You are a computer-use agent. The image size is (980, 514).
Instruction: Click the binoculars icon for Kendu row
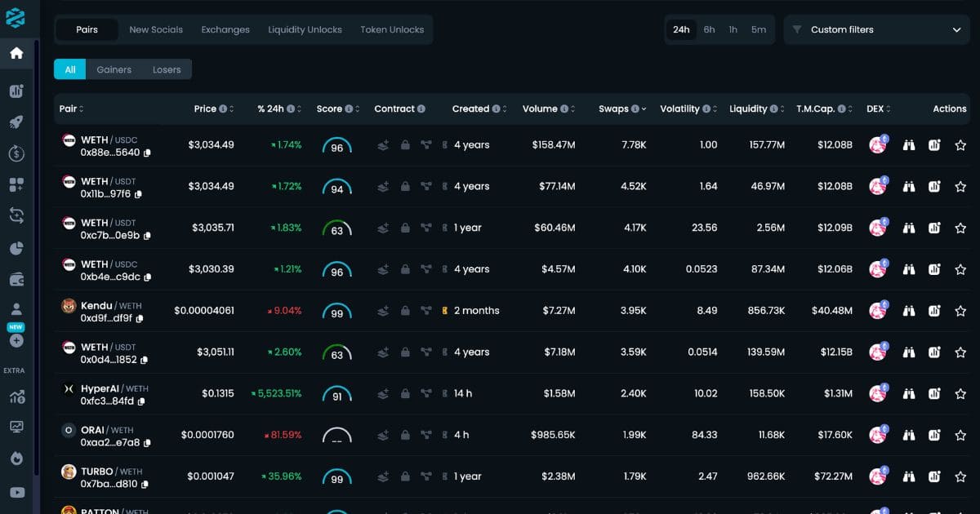point(909,311)
